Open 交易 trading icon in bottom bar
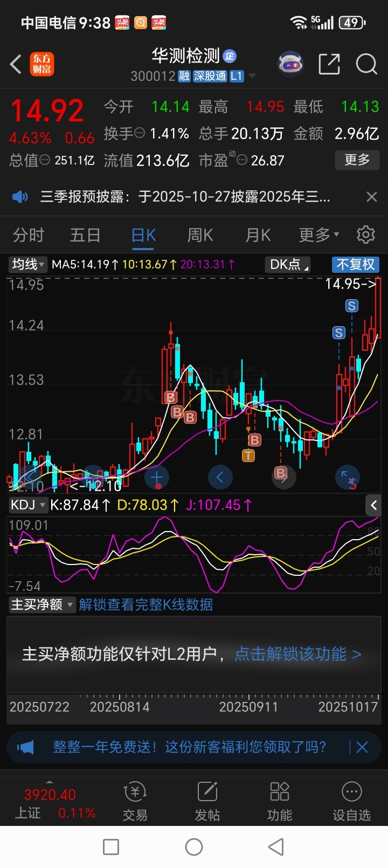Viewport: 388px width, 868px height. [135, 802]
